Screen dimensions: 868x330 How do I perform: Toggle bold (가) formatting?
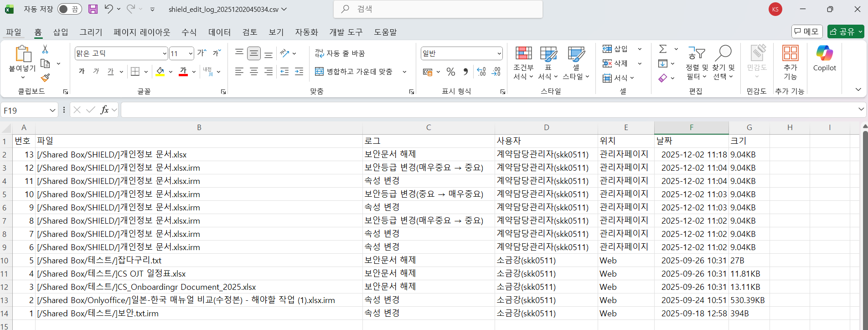click(x=82, y=71)
